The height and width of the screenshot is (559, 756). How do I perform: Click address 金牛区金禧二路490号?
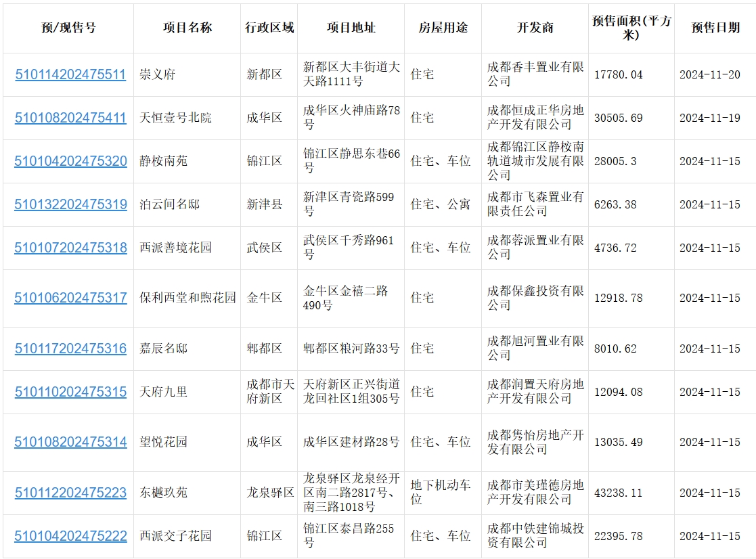[x=346, y=298]
